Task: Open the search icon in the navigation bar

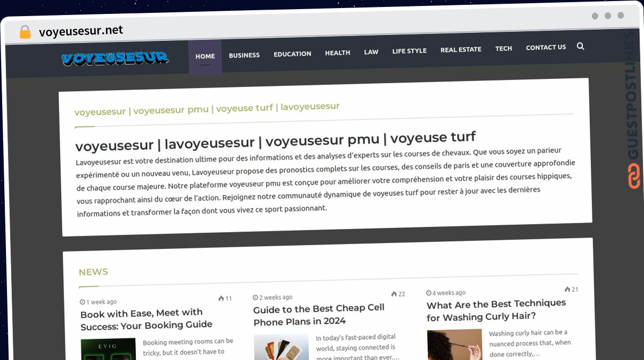Action: coord(580,46)
